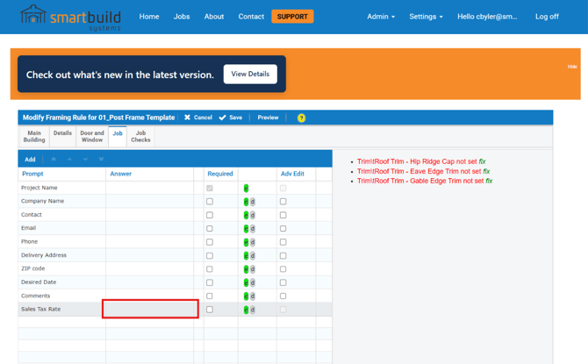Click Log off link

tap(547, 17)
